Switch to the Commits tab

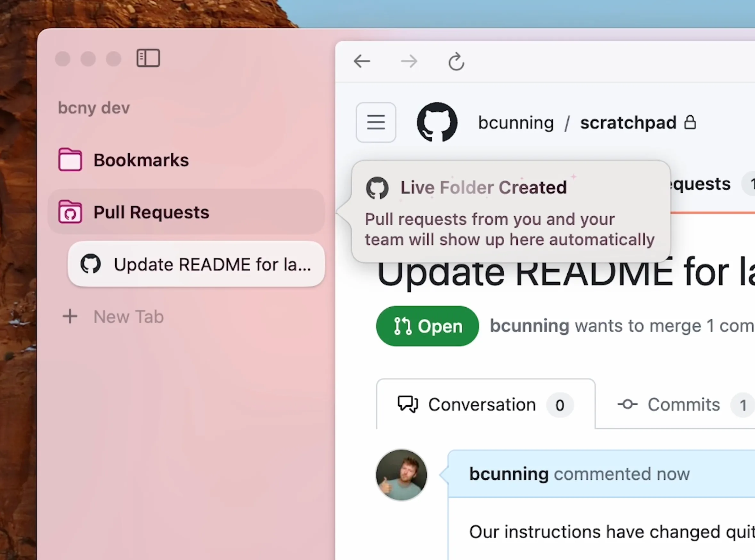683,404
